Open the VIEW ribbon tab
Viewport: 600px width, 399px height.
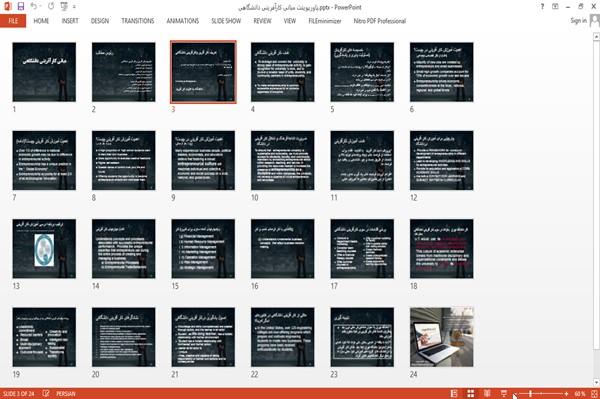[290, 21]
